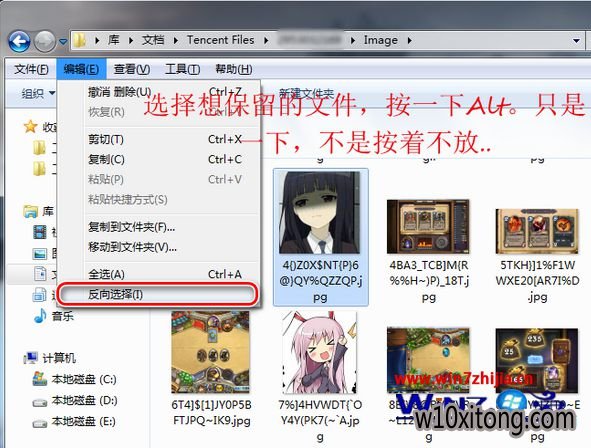Click file name 5TKH}]1%F1WWXE20[AR7I%D.jpg

click(x=537, y=281)
